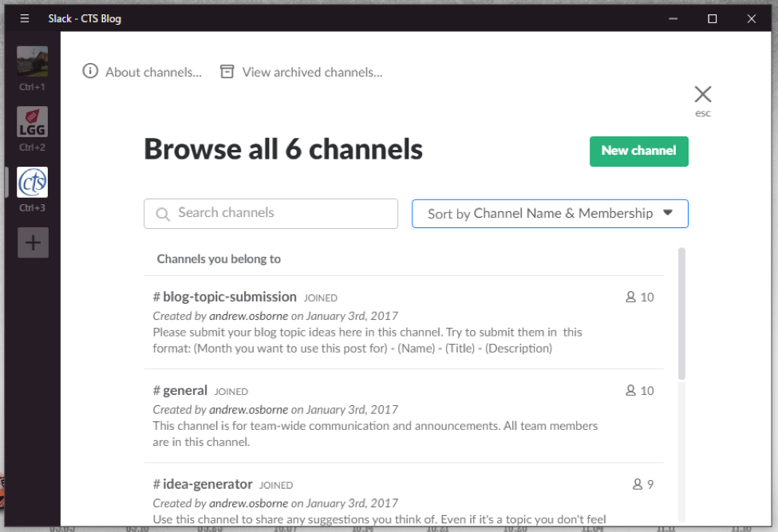Click the info icon next to About channels

(x=89, y=71)
